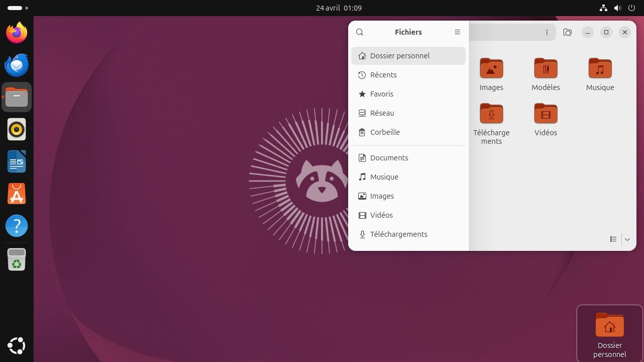The height and width of the screenshot is (362, 644).
Task: Open the Favoris sidebar section
Action: [x=381, y=94]
